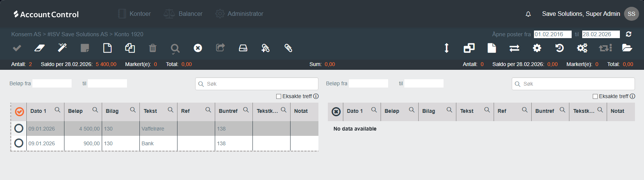Click the history clock icon

tap(560, 48)
